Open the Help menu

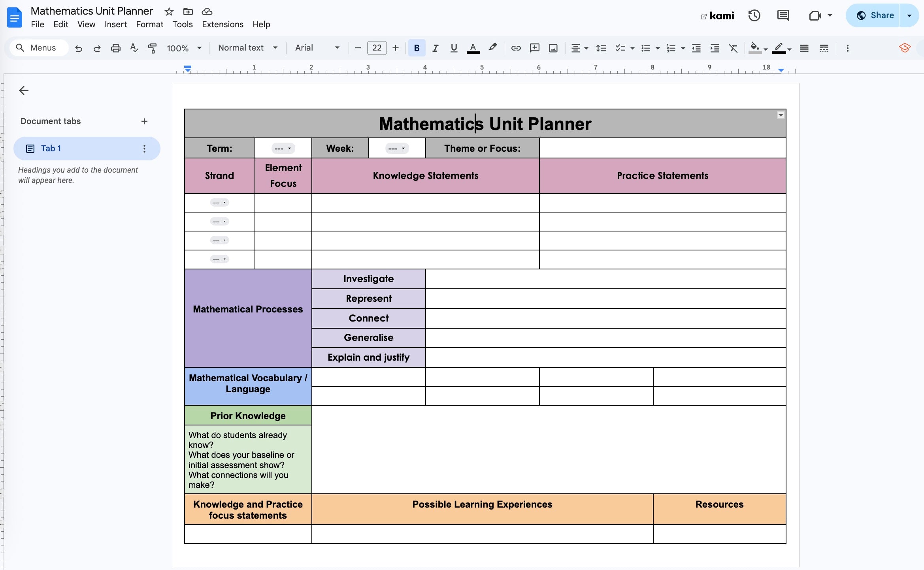pos(261,24)
